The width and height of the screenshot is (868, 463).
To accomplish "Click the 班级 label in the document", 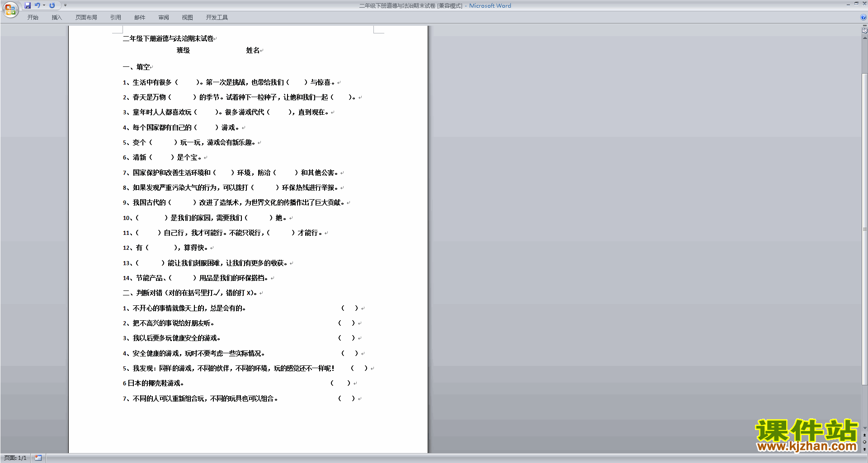I will point(183,51).
